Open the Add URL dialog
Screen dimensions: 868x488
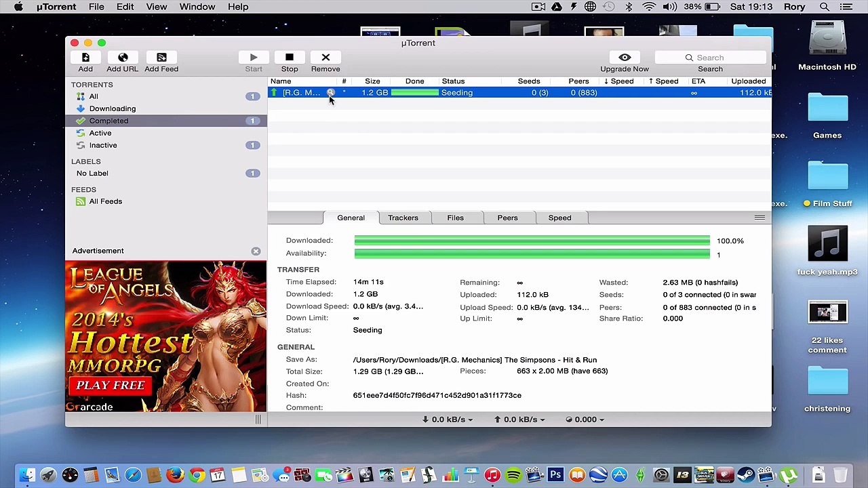[123, 58]
